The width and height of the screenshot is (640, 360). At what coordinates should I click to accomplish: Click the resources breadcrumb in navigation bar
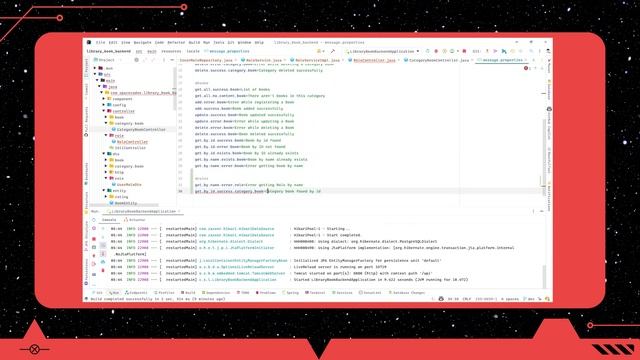[171, 51]
